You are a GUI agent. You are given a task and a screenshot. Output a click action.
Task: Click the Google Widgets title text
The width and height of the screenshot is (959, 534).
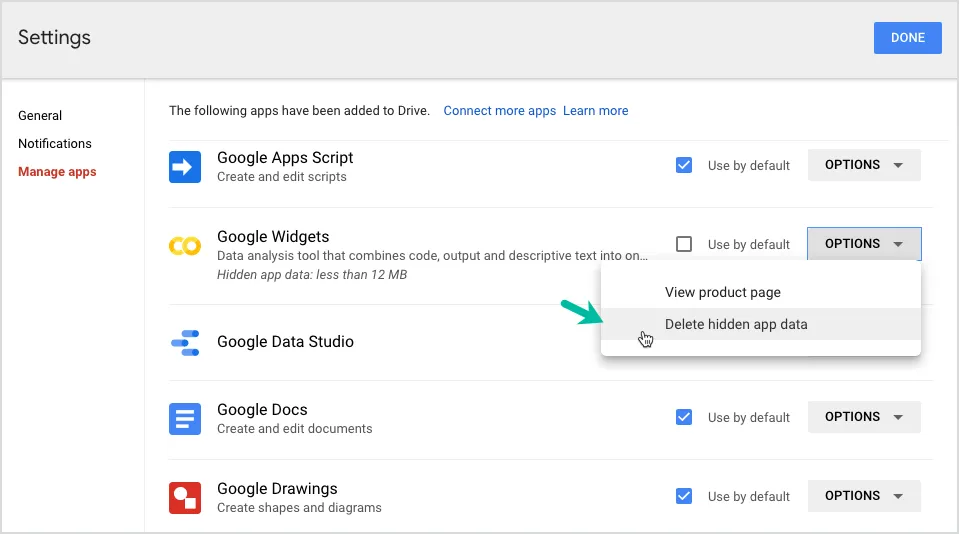click(x=273, y=237)
